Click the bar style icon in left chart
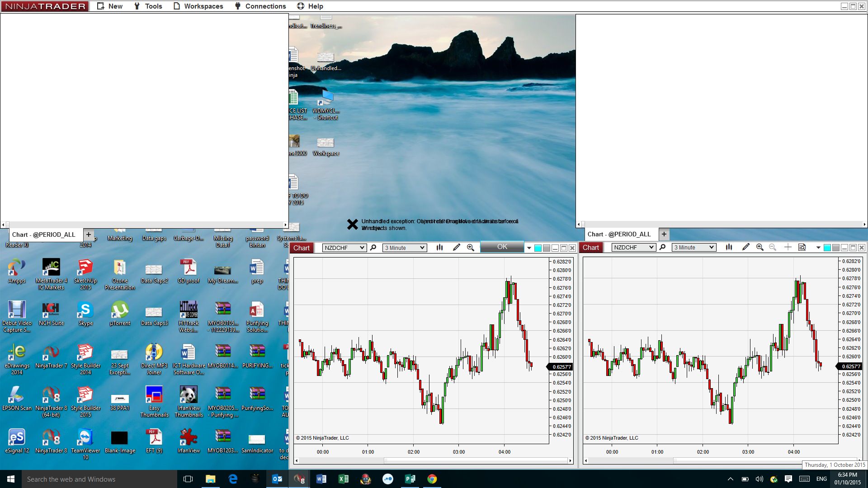The height and width of the screenshot is (488, 868). point(439,248)
